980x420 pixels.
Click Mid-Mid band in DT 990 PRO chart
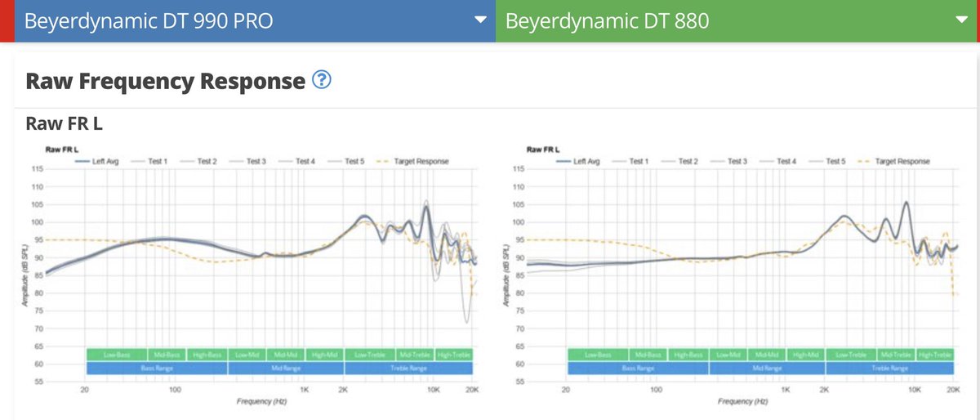click(286, 355)
